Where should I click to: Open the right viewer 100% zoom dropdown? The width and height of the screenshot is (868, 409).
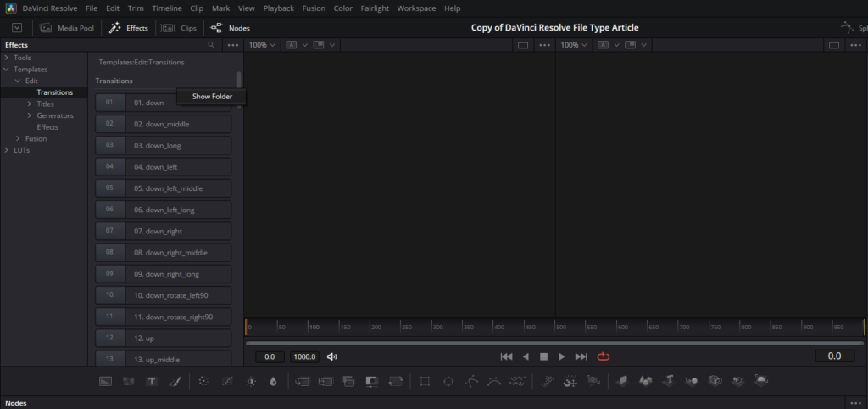click(x=574, y=45)
